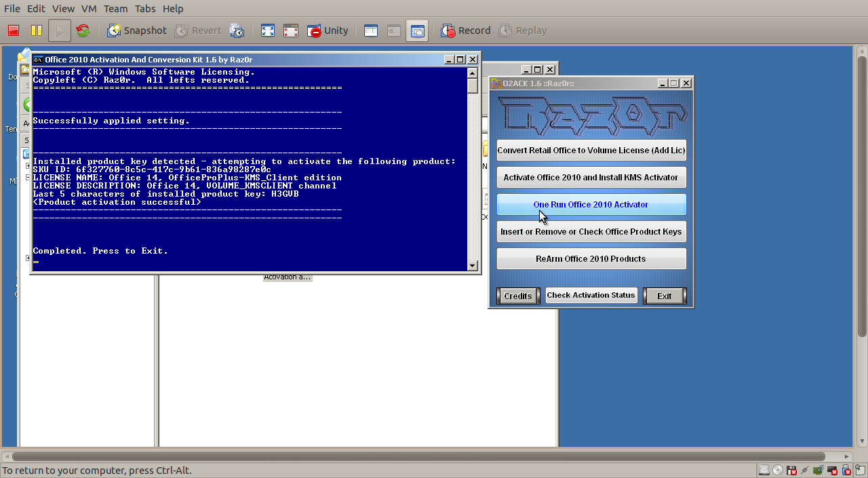Image resolution: width=868 pixels, height=478 pixels.
Task: Click the console window vertical scroll thumb
Action: [473, 85]
